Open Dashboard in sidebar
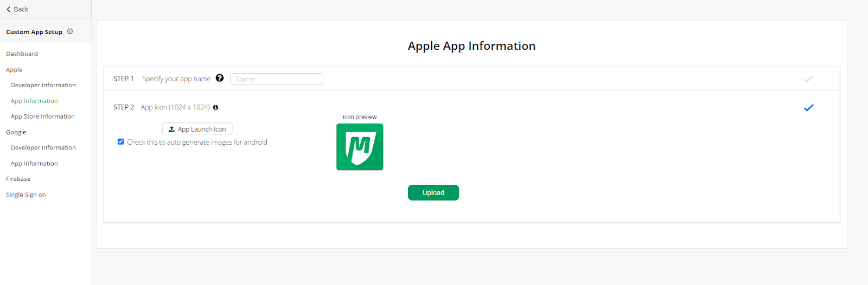This screenshot has width=868, height=285. [x=22, y=54]
